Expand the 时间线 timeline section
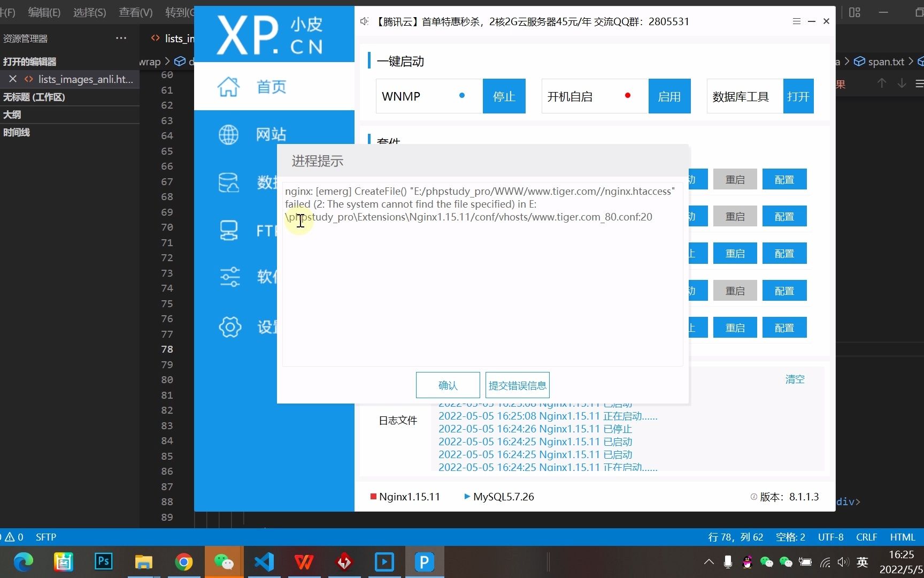Viewport: 924px width, 578px height. coord(70,132)
